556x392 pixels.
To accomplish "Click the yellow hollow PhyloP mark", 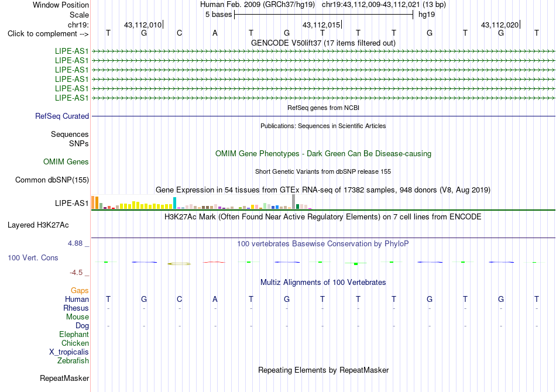I will pos(180,264).
